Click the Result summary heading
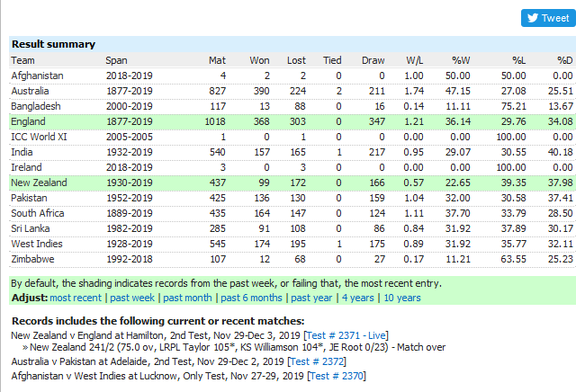Viewport: 576px width, 392px height. [53, 44]
